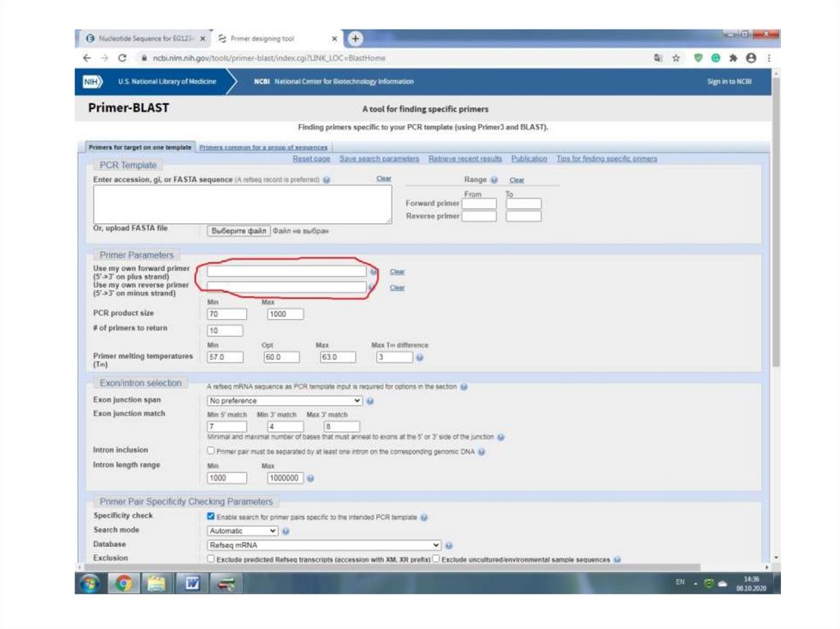Open the Database Refseq mRNA dropdown
This screenshot has width=840, height=629.
(324, 545)
